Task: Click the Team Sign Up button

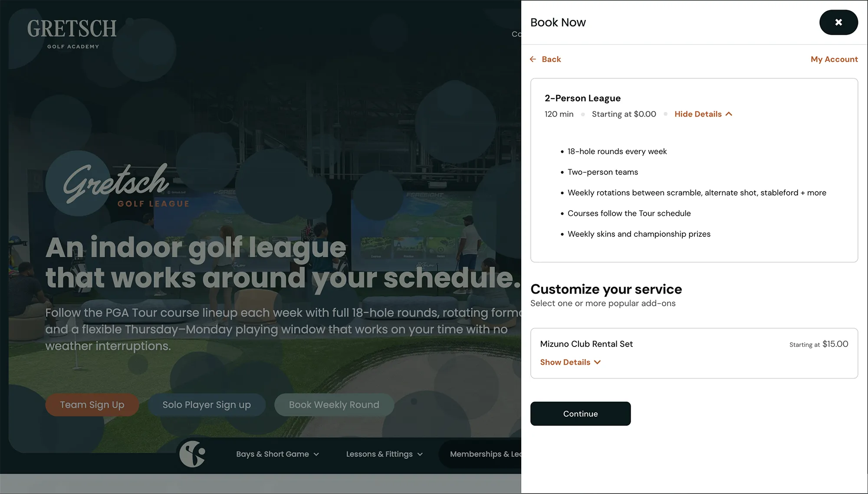Action: (x=92, y=405)
